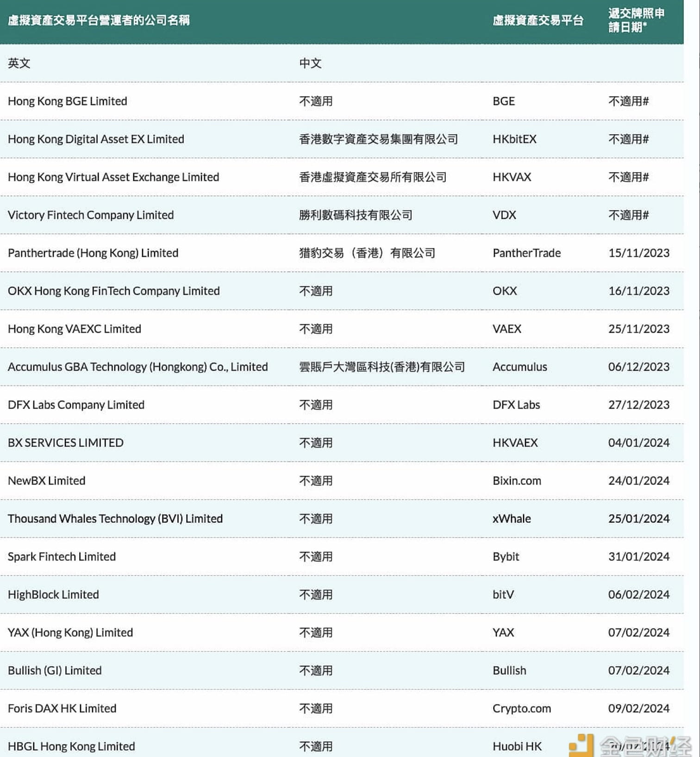Click the date 09/02/2024

(639, 708)
